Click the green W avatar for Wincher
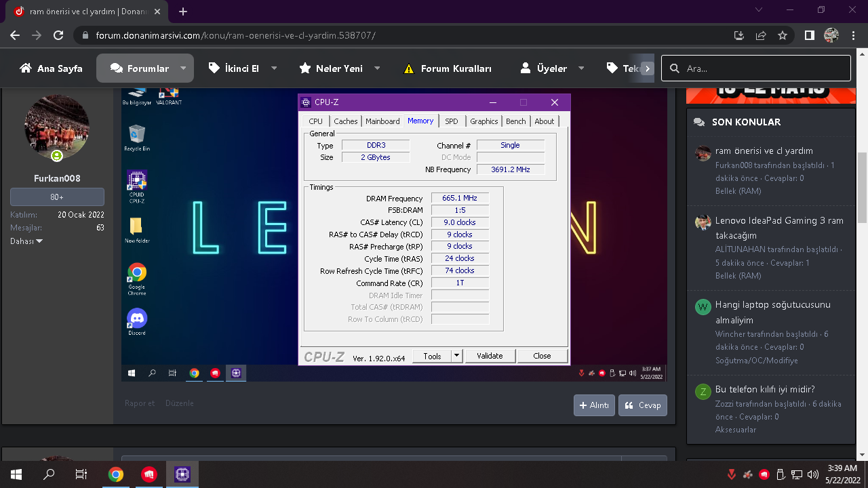The width and height of the screenshot is (868, 488). pyautogui.click(x=703, y=307)
